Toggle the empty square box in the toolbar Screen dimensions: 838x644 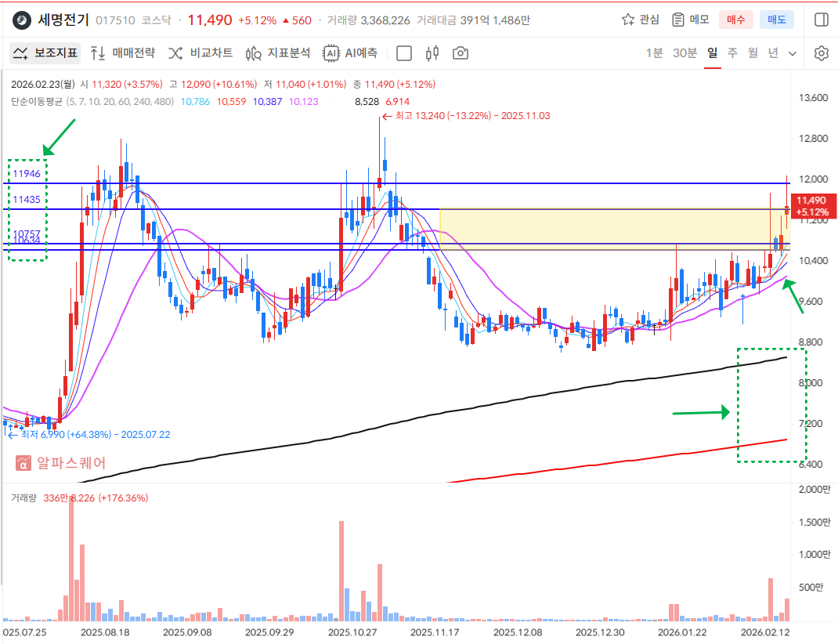[x=404, y=53]
